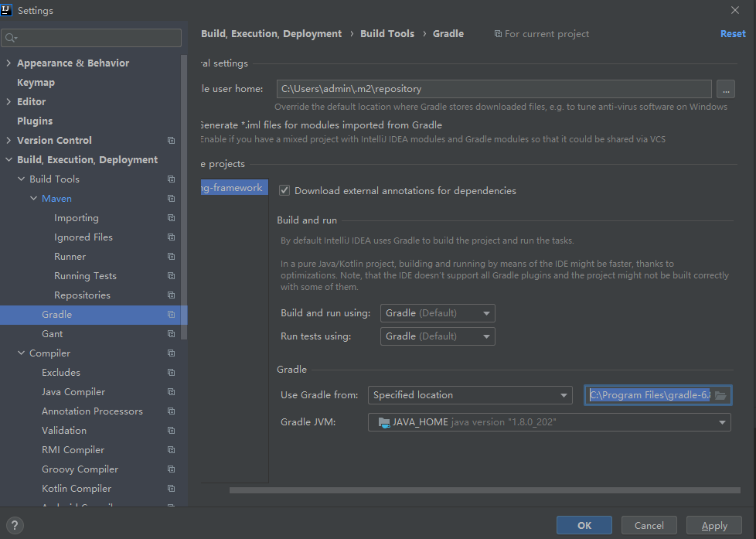Click project-level icon next to Version Control
Image resolution: width=756 pixels, height=539 pixels.
(x=171, y=141)
